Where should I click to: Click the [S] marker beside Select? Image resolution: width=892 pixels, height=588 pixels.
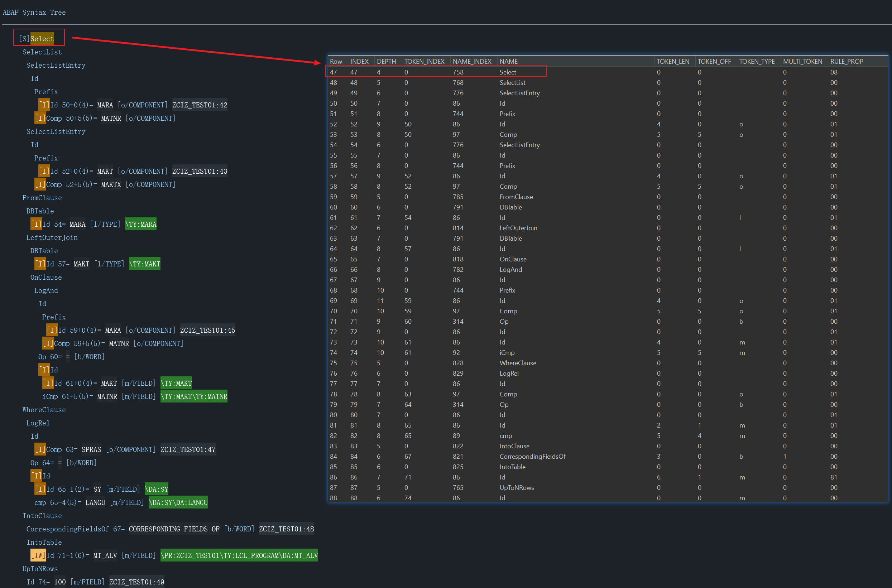[x=24, y=39]
